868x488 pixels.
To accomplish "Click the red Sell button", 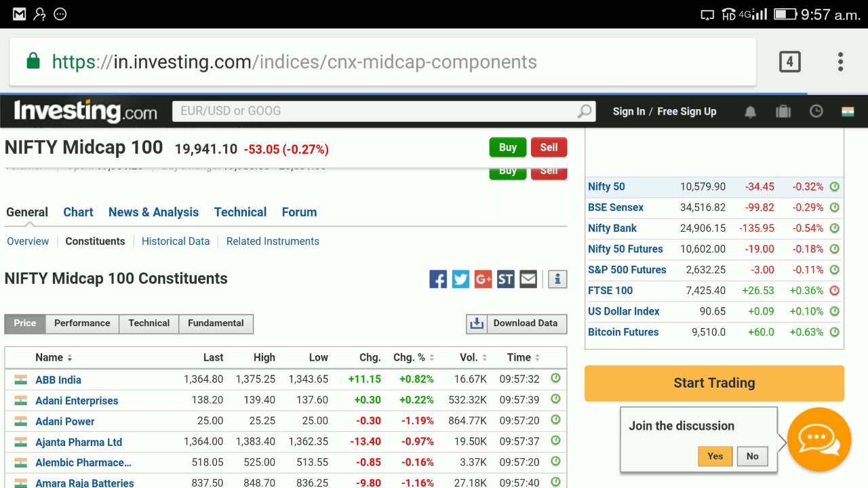I will point(549,148).
